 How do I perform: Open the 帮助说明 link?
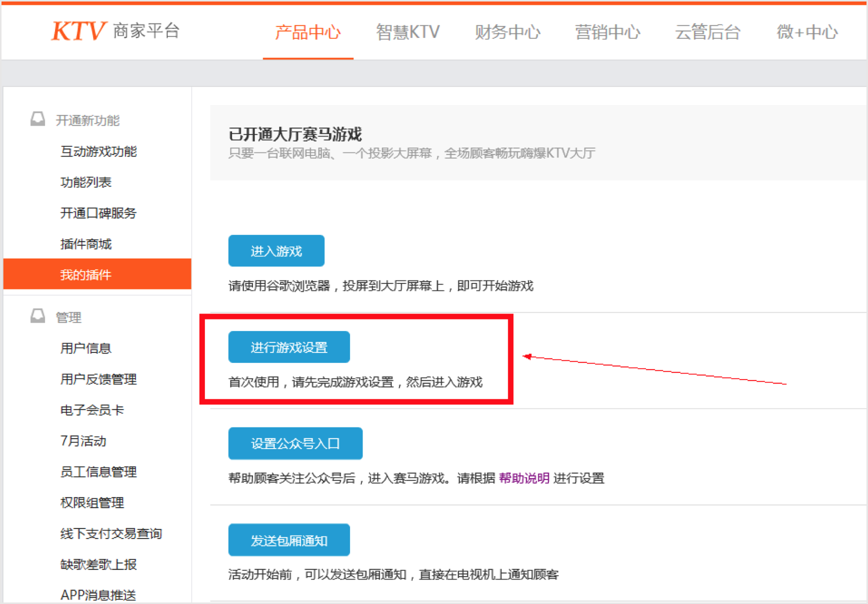(x=524, y=478)
